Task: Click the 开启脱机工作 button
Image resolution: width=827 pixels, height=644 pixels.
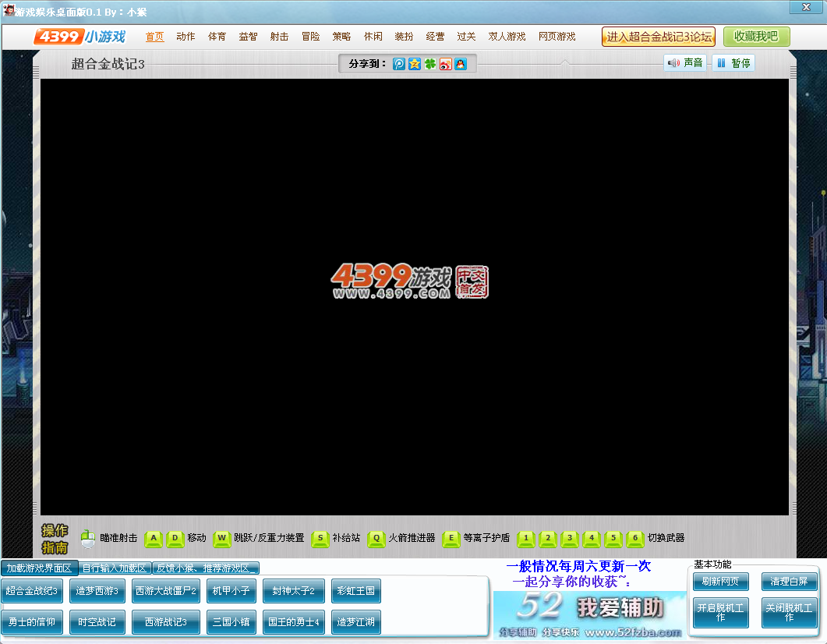Action: pos(720,612)
